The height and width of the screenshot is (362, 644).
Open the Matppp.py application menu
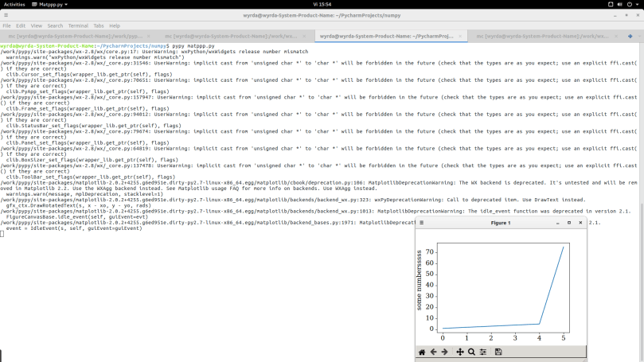[x=49, y=4]
